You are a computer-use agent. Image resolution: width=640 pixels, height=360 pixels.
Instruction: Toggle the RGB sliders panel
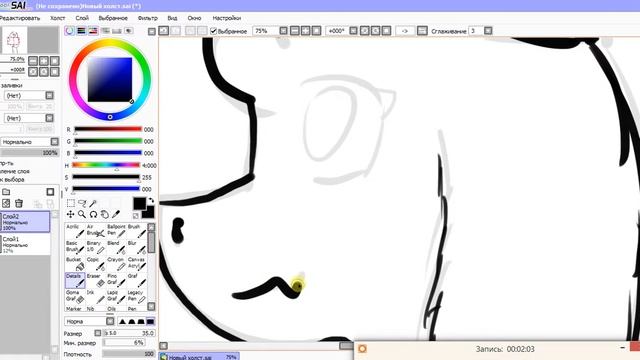pos(82,31)
